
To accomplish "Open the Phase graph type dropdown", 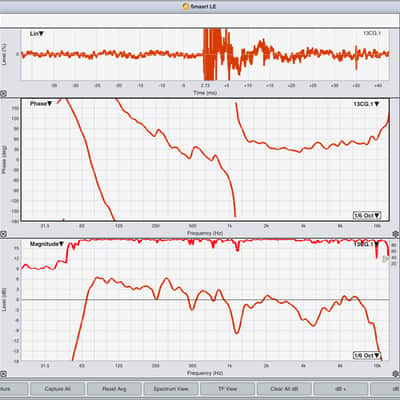I will tap(41, 104).
